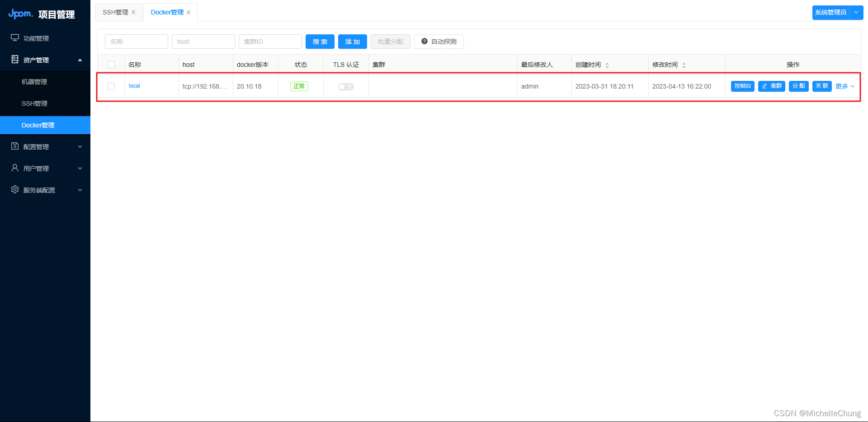
Task: Expand the 服务端配置 menu arrow
Action: point(80,190)
